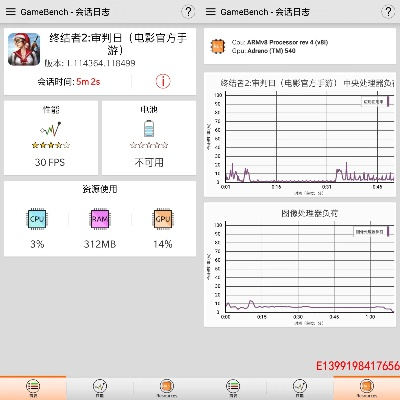400x400 pixels.
Task: Switch to performance tab in right panel
Action: (300, 388)
